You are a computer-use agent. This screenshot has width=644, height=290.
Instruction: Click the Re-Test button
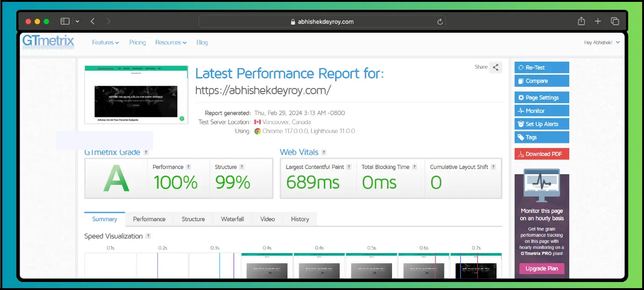click(x=542, y=68)
